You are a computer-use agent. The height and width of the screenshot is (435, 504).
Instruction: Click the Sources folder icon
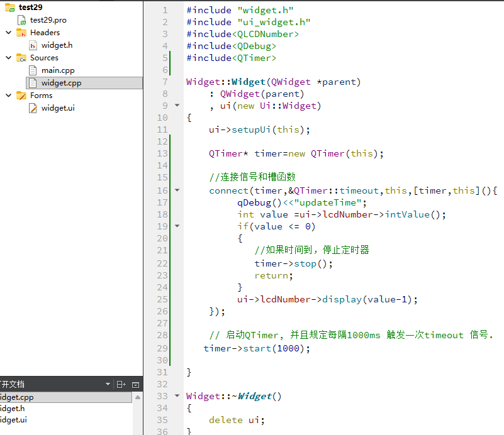[21, 58]
